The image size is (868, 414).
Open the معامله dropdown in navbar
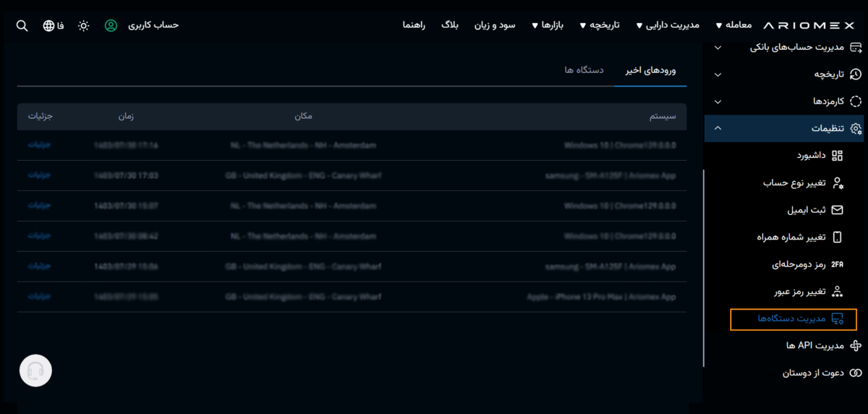pyautogui.click(x=733, y=25)
